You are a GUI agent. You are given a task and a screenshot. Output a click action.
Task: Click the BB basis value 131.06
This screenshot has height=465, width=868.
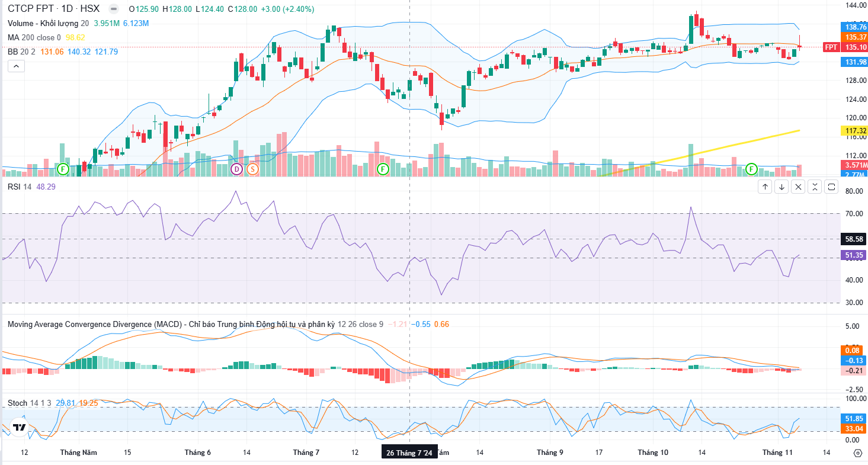coord(52,52)
